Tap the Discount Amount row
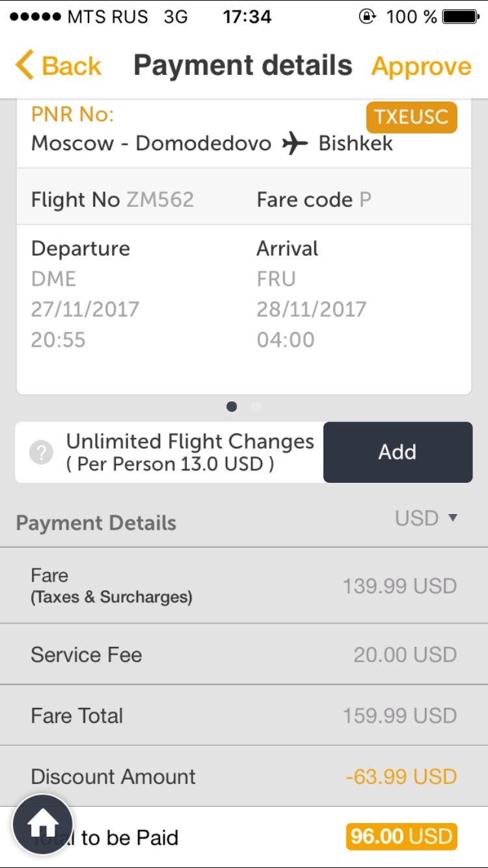Image resolution: width=488 pixels, height=868 pixels. tap(244, 776)
